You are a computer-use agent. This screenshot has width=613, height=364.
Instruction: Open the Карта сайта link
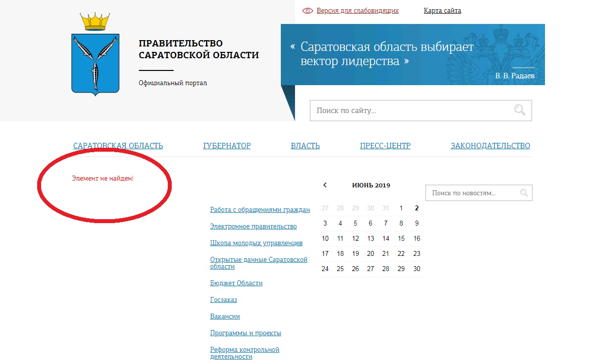point(442,11)
